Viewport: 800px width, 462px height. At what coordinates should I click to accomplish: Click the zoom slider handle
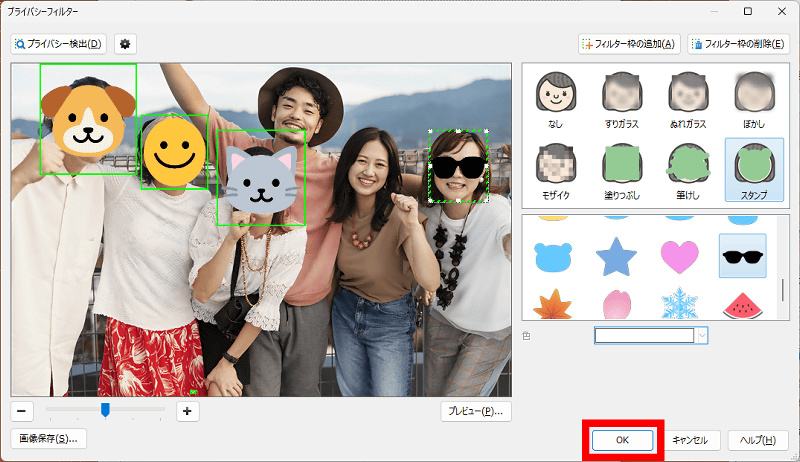pyautogui.click(x=105, y=409)
